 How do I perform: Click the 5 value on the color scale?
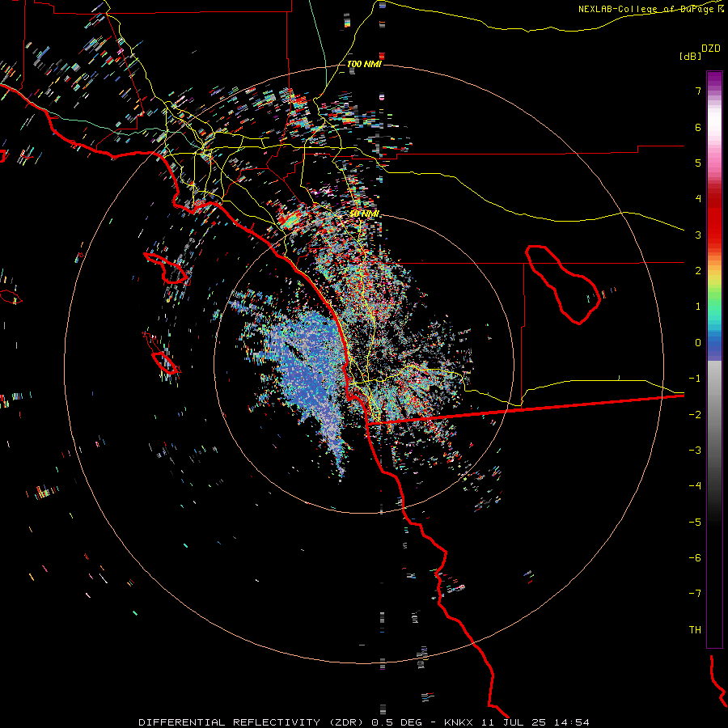698,163
